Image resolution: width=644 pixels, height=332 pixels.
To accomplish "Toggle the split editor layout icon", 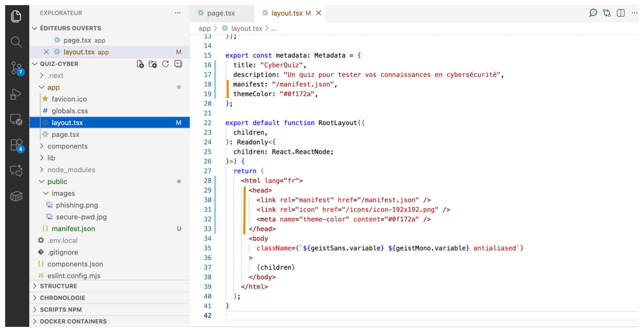I will tap(620, 13).
